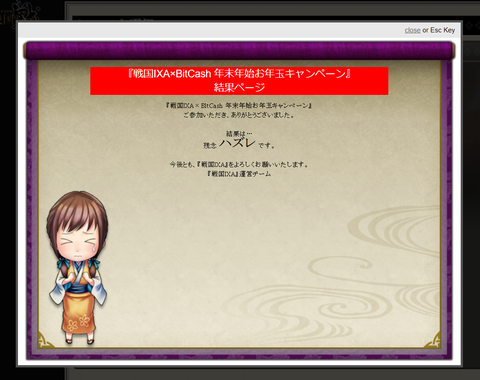Screen dimensions: 480x380
Task: Click the red campaign results banner
Action: click(239, 81)
